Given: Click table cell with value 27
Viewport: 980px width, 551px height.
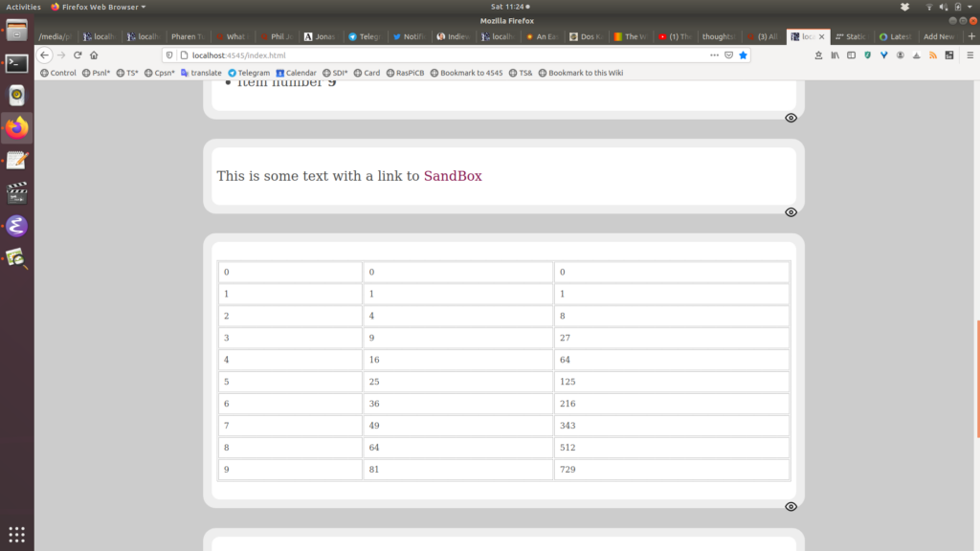Looking at the screenshot, I should (x=671, y=338).
